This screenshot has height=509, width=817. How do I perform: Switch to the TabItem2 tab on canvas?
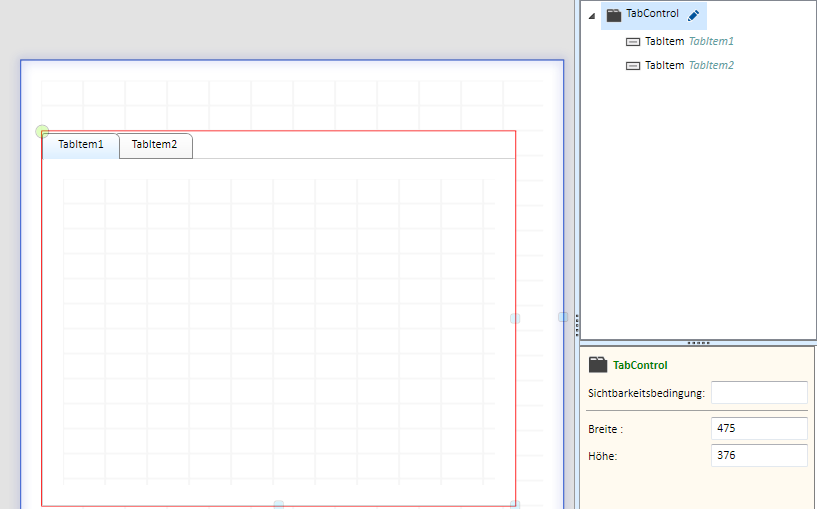coord(155,145)
